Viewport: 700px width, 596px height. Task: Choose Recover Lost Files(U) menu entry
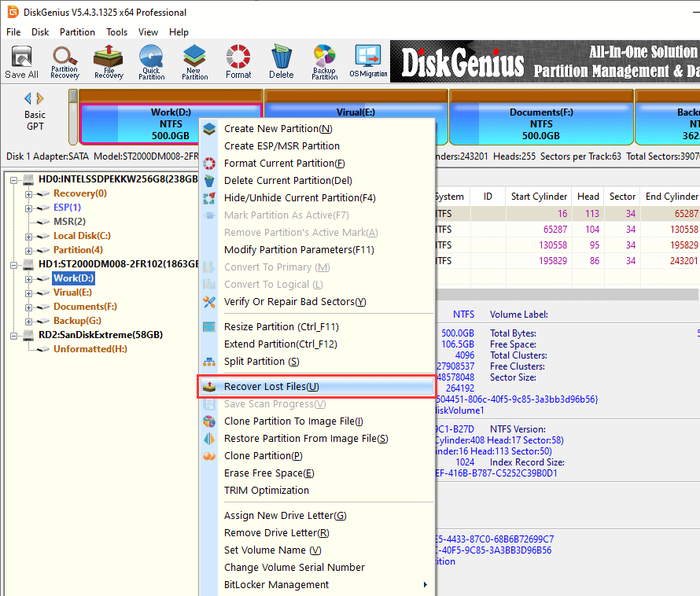click(x=271, y=387)
